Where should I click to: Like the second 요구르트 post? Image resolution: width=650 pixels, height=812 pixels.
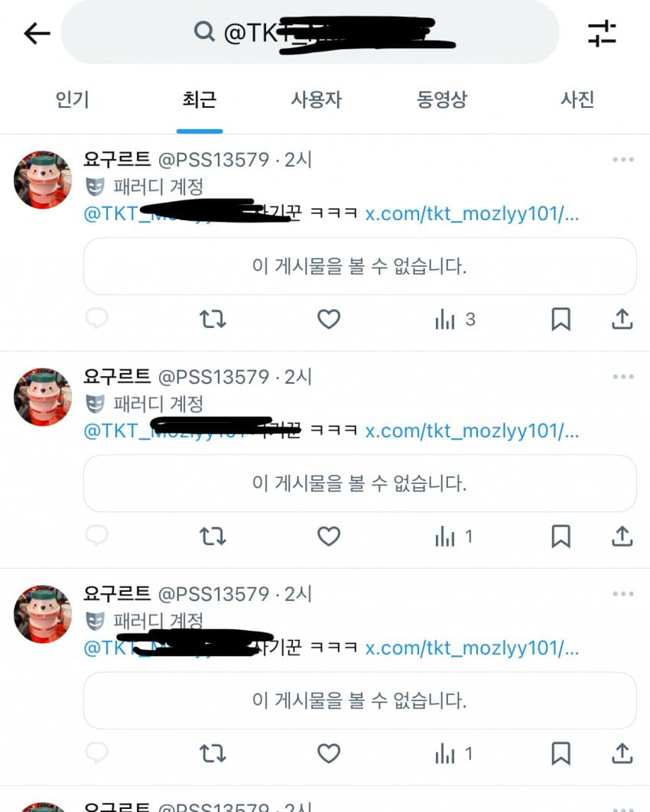click(x=329, y=536)
